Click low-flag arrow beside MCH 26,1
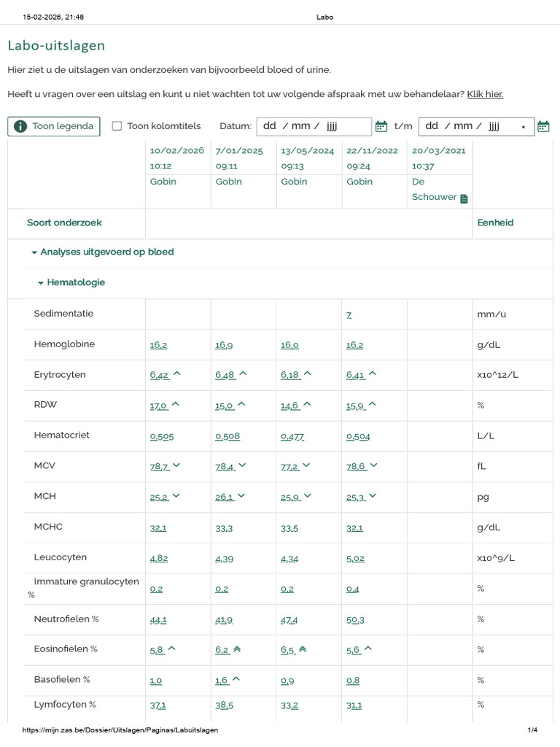Image resolution: width=560 pixels, height=747 pixels. tap(241, 495)
